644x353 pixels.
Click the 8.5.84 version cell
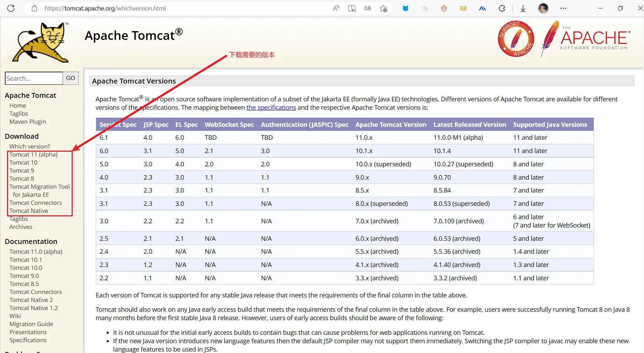[x=442, y=190]
